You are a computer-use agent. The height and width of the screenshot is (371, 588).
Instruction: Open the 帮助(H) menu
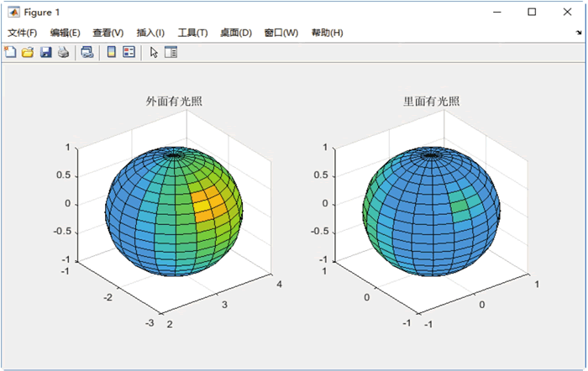click(327, 33)
